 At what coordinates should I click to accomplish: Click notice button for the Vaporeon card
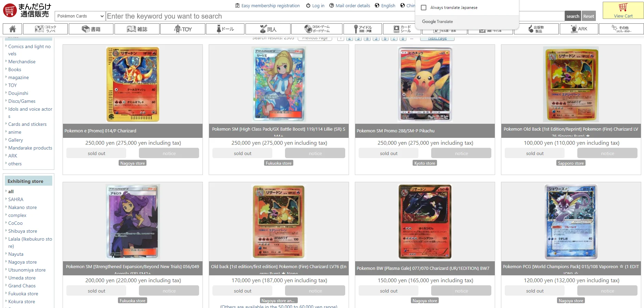point(608,291)
